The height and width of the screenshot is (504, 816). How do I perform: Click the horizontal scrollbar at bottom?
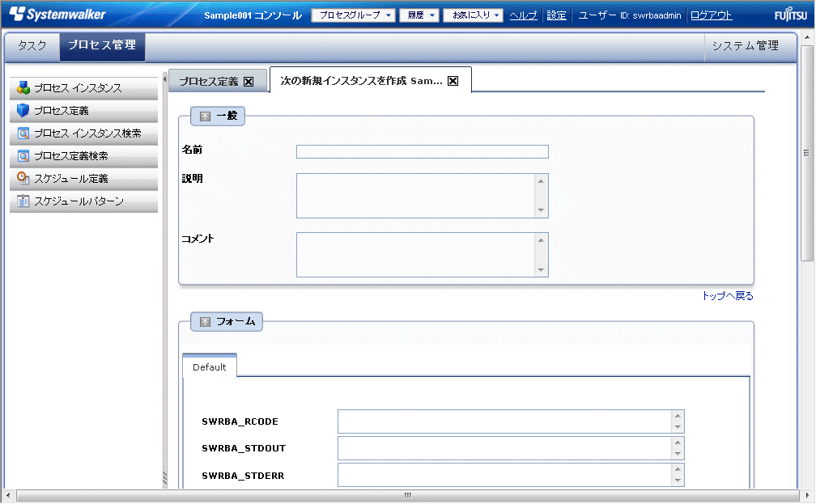pyautogui.click(x=407, y=495)
